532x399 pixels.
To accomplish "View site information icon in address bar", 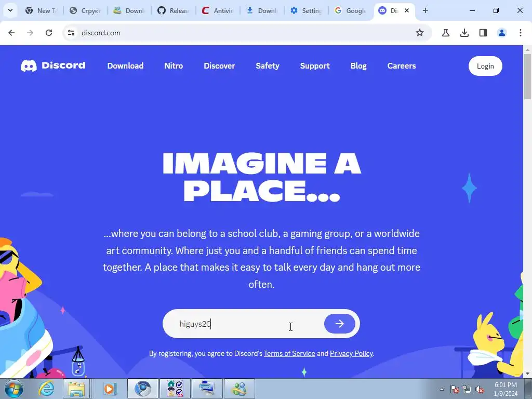I will point(71,33).
